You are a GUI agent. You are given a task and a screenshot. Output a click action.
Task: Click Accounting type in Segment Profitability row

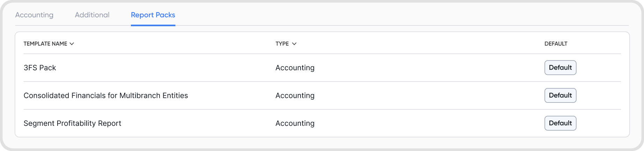click(295, 123)
